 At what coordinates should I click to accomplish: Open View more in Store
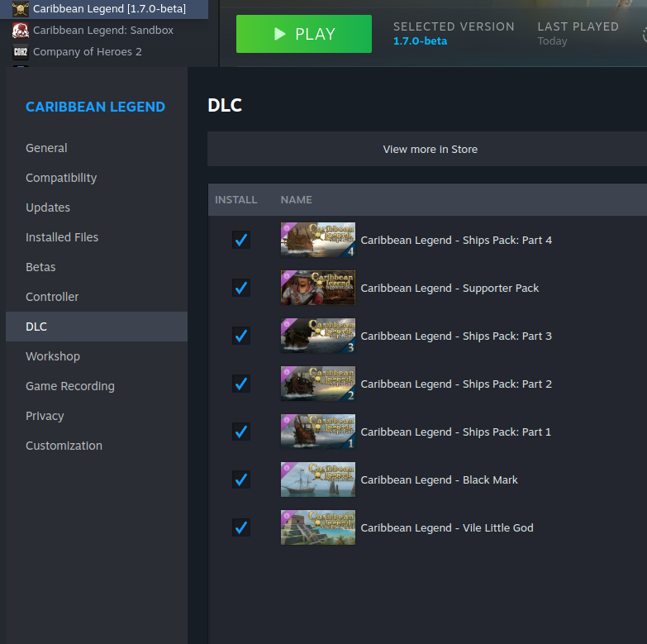coord(430,149)
